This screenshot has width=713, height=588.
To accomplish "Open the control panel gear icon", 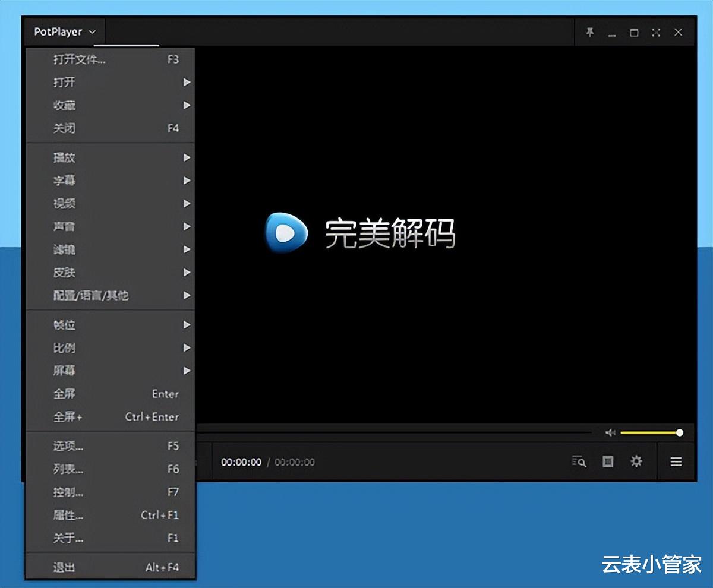I will [x=636, y=461].
